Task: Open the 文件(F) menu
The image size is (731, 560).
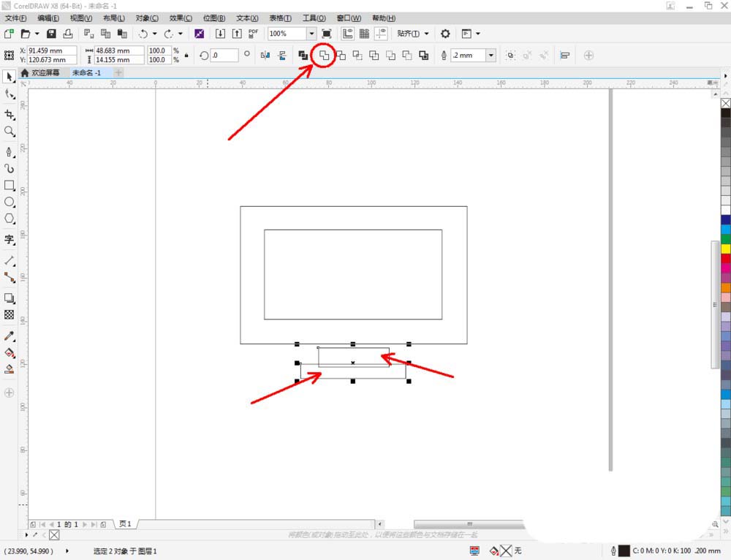Action: [15, 18]
